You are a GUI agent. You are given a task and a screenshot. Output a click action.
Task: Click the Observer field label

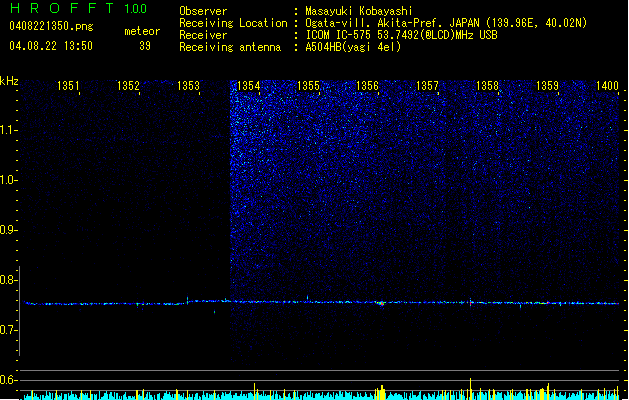203,11
